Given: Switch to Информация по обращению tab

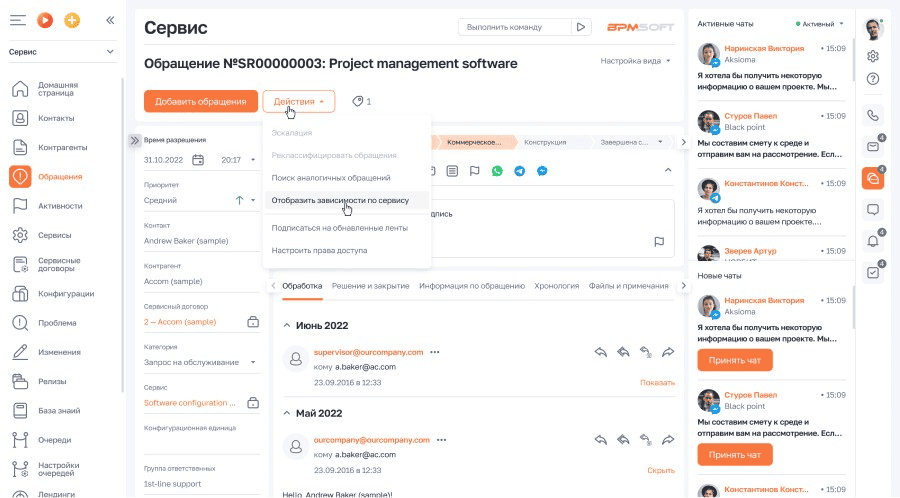Looking at the screenshot, I should coord(472,286).
